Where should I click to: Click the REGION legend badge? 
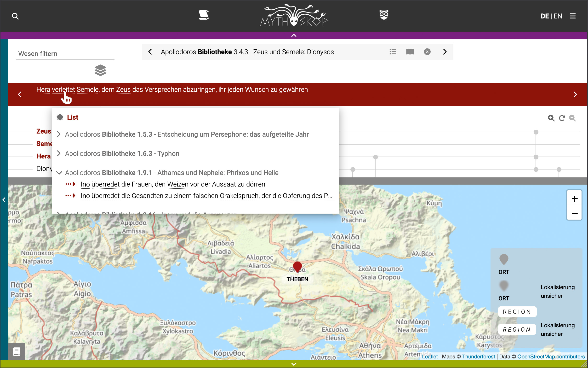click(x=517, y=312)
